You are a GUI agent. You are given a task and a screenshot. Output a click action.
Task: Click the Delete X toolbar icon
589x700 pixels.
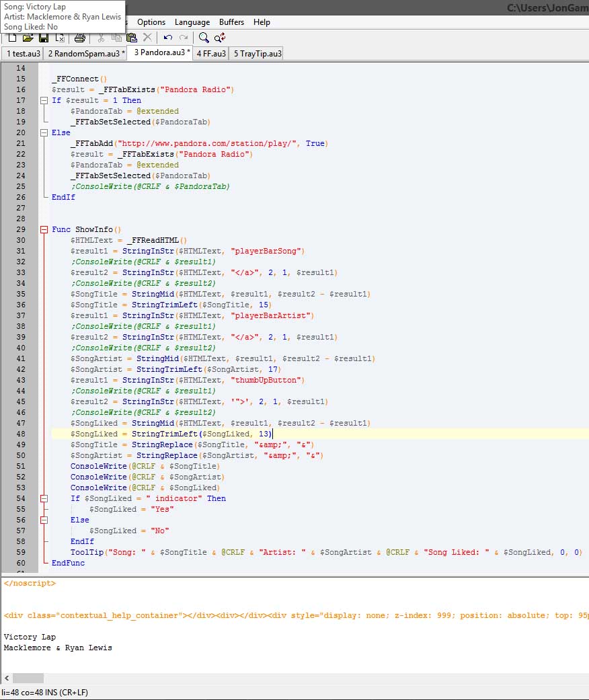point(147,38)
